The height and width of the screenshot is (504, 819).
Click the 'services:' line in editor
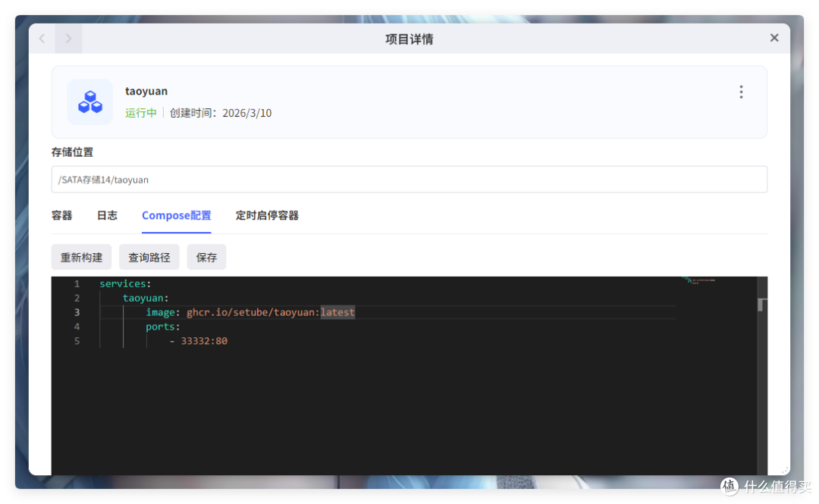pos(125,283)
